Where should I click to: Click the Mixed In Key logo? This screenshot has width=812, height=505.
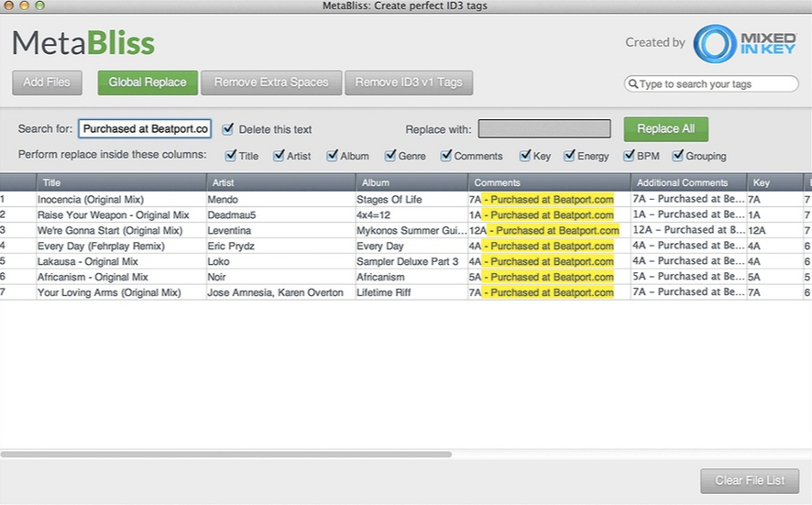click(745, 43)
